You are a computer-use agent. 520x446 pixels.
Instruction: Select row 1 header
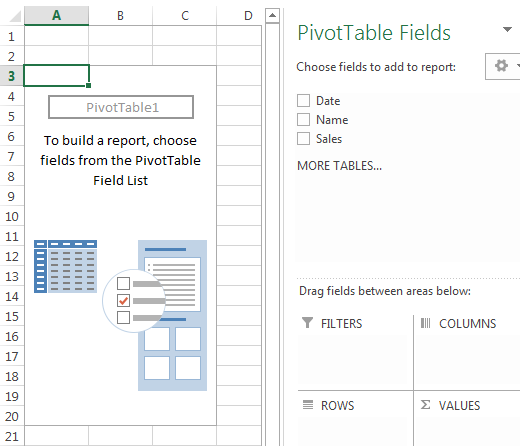click(x=12, y=36)
